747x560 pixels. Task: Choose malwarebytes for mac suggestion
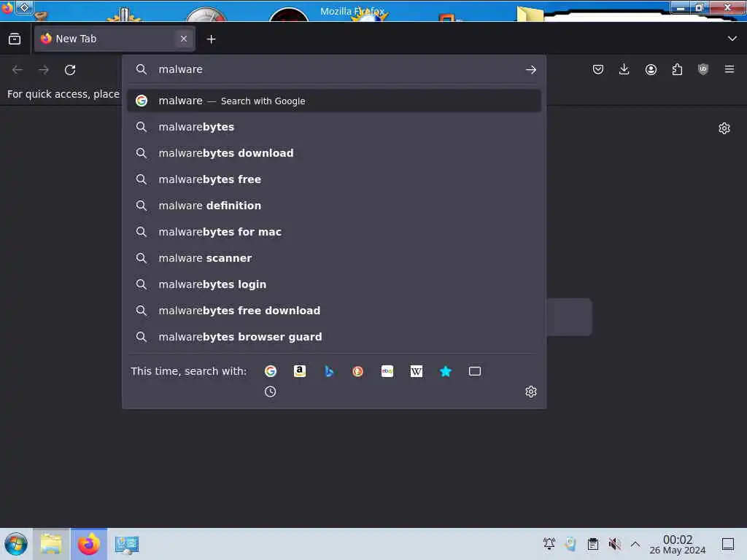pyautogui.click(x=333, y=232)
